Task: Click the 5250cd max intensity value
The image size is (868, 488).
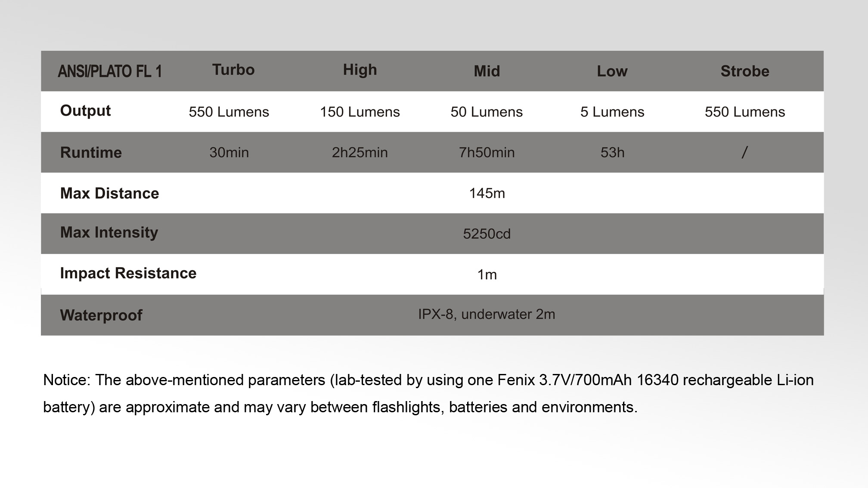Action: coord(487,234)
